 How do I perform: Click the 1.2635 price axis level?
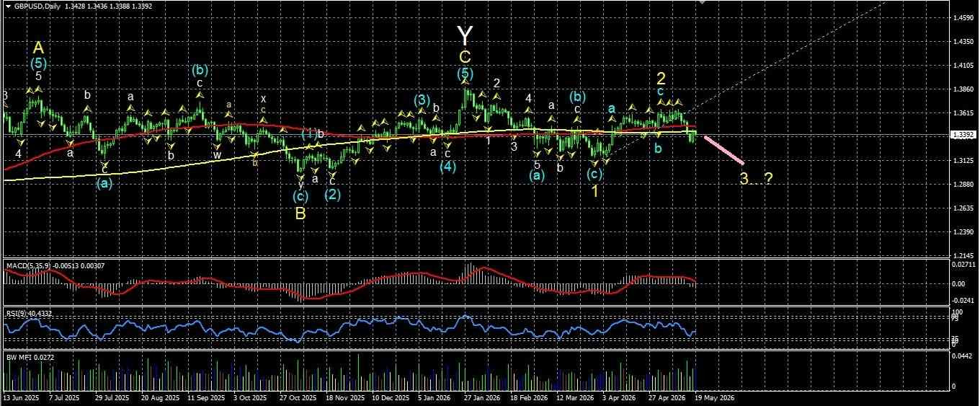(x=962, y=209)
